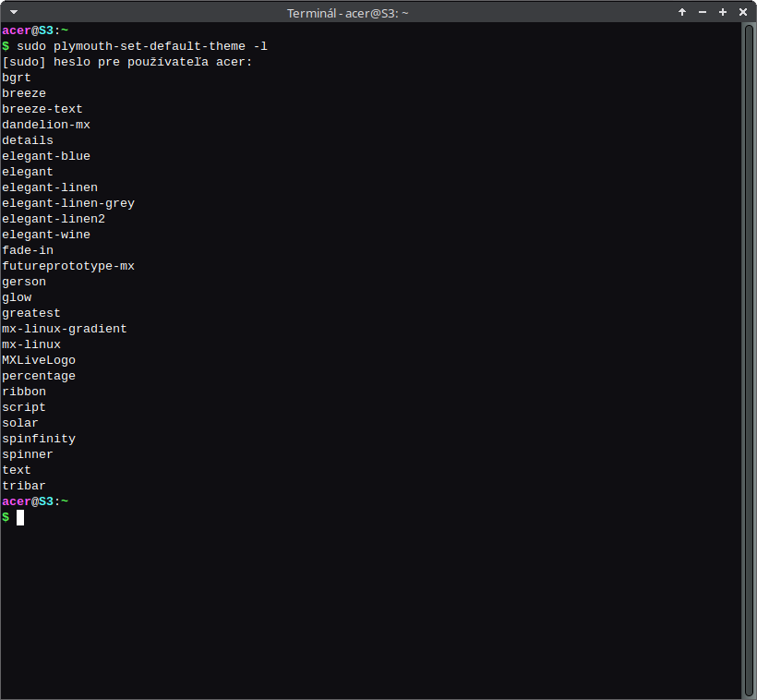Click the 'elegant-blue' theme line
The height and width of the screenshot is (700, 757).
46,156
